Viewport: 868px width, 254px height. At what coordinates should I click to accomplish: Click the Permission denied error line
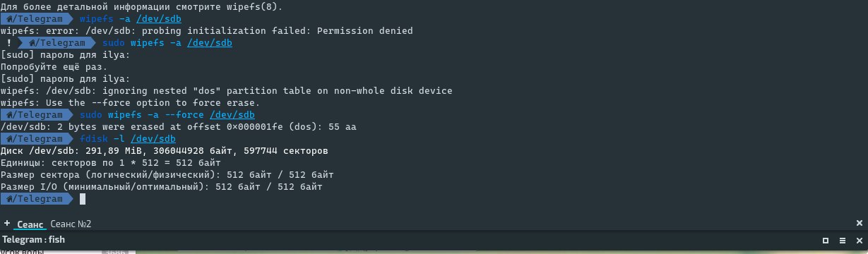click(x=207, y=31)
